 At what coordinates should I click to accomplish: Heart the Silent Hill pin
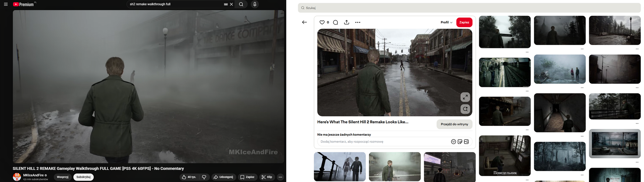pyautogui.click(x=322, y=23)
